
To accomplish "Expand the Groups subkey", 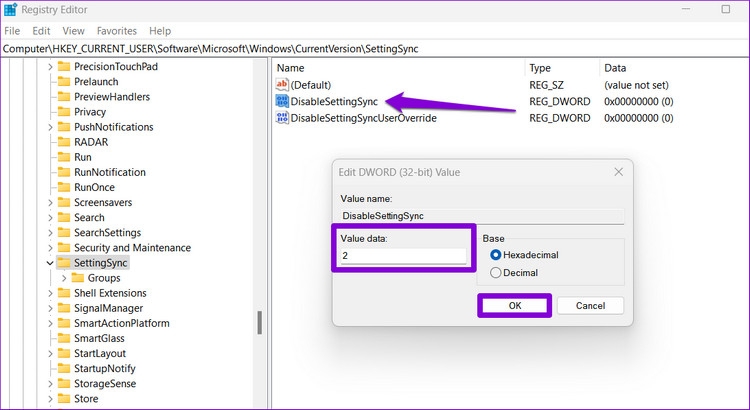I will (x=64, y=278).
